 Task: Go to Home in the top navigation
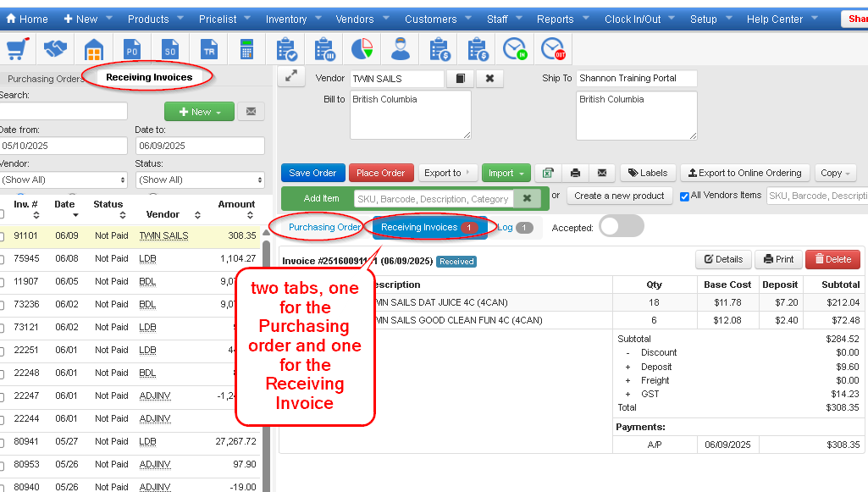(27, 19)
